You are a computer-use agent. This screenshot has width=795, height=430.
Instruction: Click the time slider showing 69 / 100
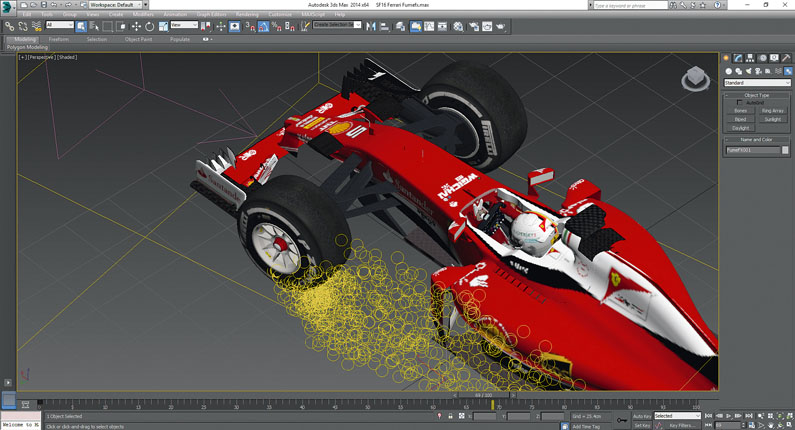[484, 395]
